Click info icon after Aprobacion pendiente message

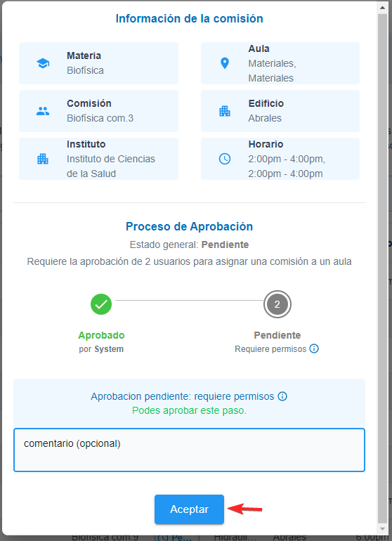tap(282, 396)
